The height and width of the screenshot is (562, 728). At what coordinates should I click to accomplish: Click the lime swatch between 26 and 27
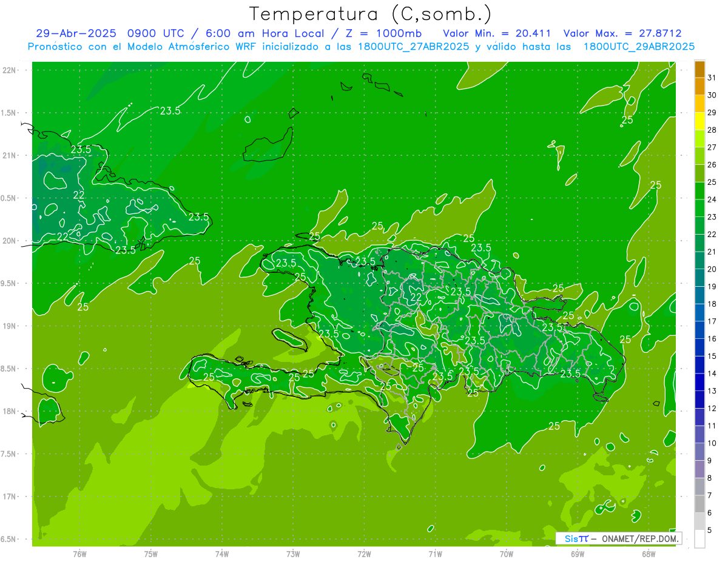pos(699,156)
